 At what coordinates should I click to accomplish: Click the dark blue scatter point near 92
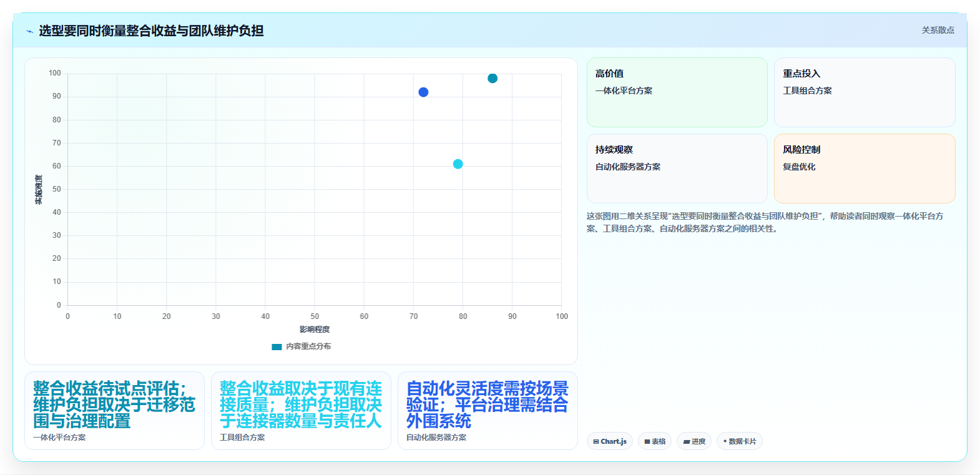(423, 92)
